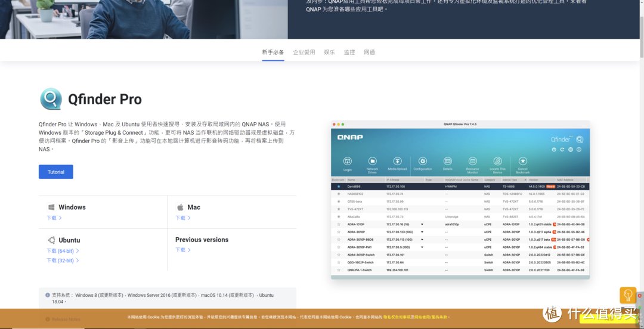The image size is (644, 329).
Task: Click the QNAP logo in Qfinder window
Action: click(350, 137)
